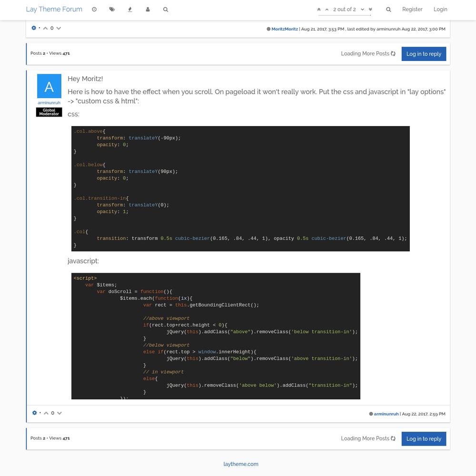The width and height of the screenshot is (476, 476).
Task: Click the 'javascript:' label text
Action: click(x=83, y=261)
